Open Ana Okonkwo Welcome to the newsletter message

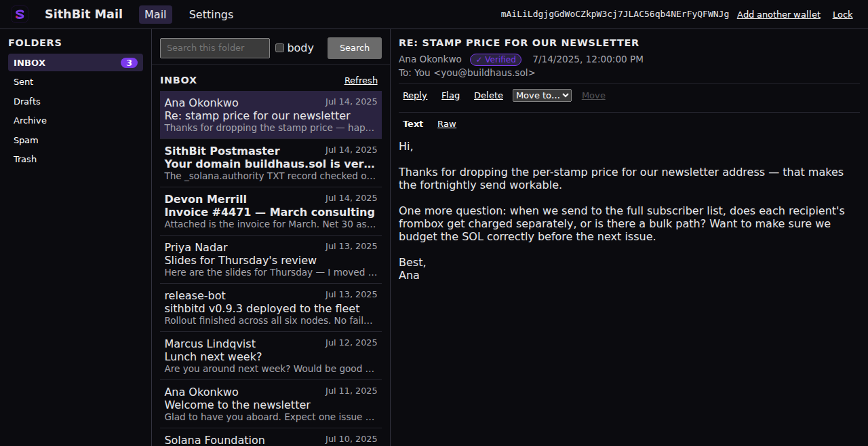[x=271, y=404]
